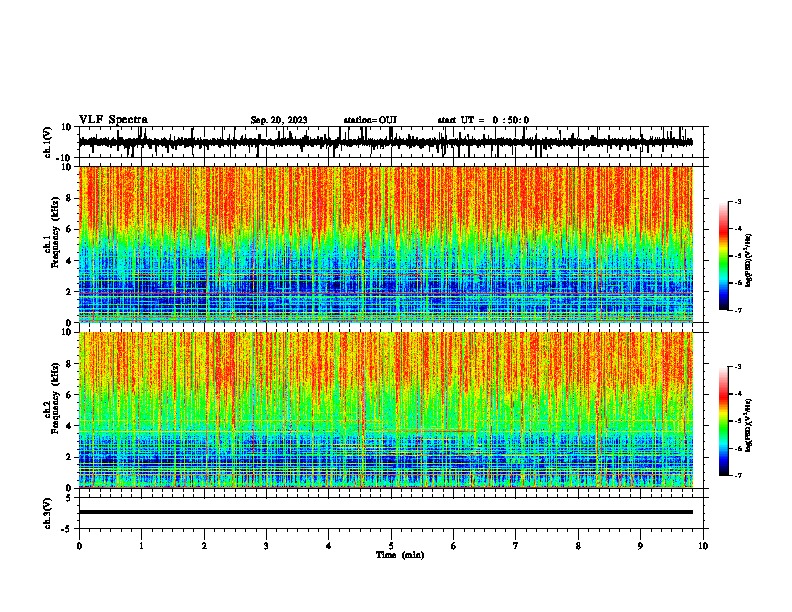This screenshot has height=612, width=792.
Task: Click the "ch.1(V)" axis label
Action: [48, 142]
